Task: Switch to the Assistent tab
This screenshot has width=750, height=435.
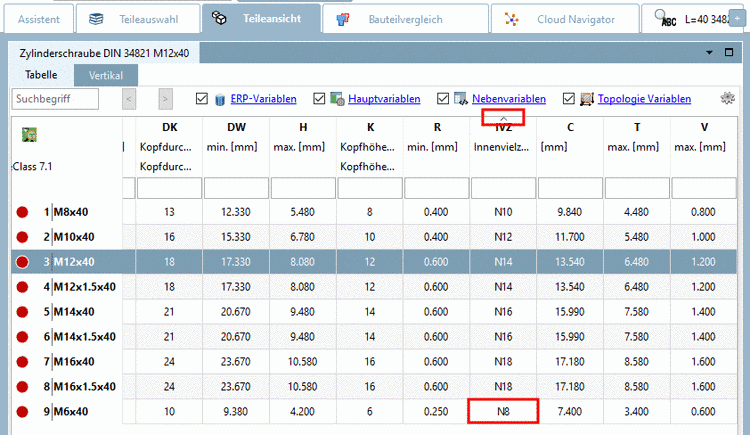Action: [39, 19]
